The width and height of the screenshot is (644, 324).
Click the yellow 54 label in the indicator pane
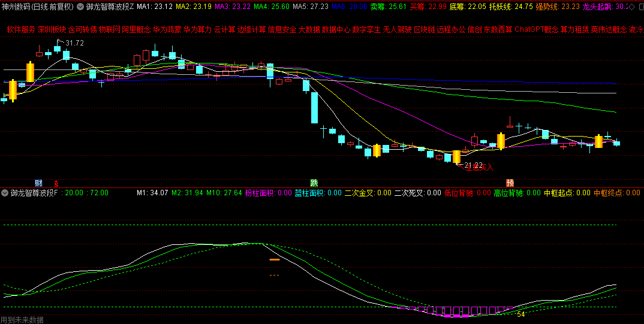coord(521,314)
